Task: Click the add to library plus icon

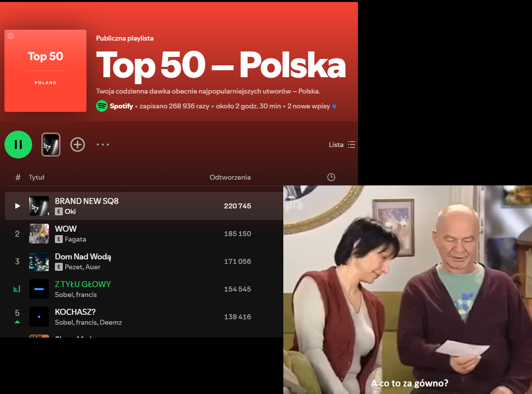Action: pos(78,145)
